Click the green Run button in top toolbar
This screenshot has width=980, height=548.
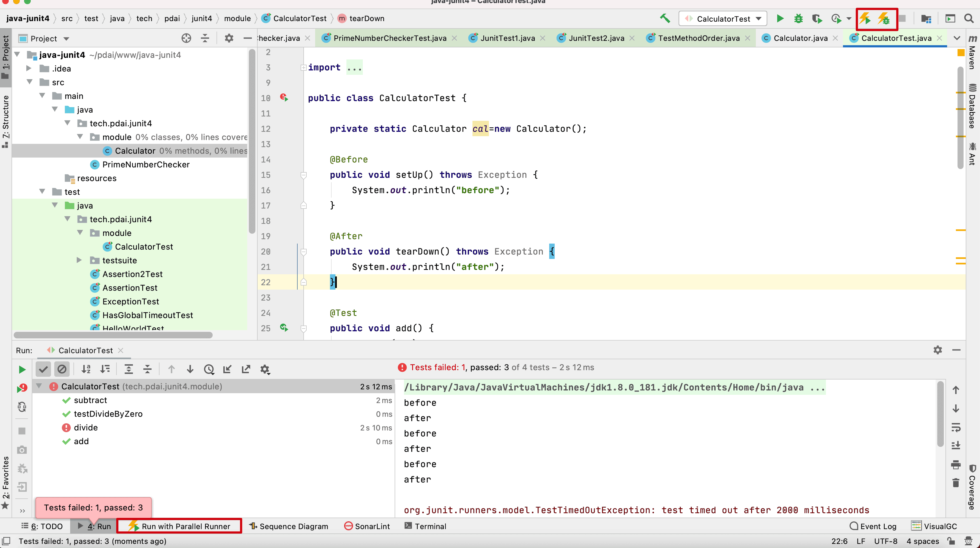780,19
